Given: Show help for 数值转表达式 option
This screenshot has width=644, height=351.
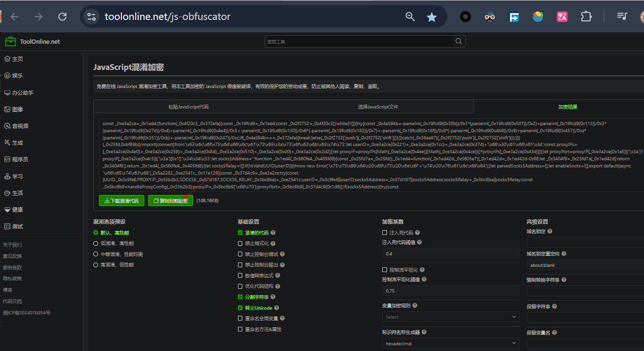Looking at the screenshot, I should 278,275.
